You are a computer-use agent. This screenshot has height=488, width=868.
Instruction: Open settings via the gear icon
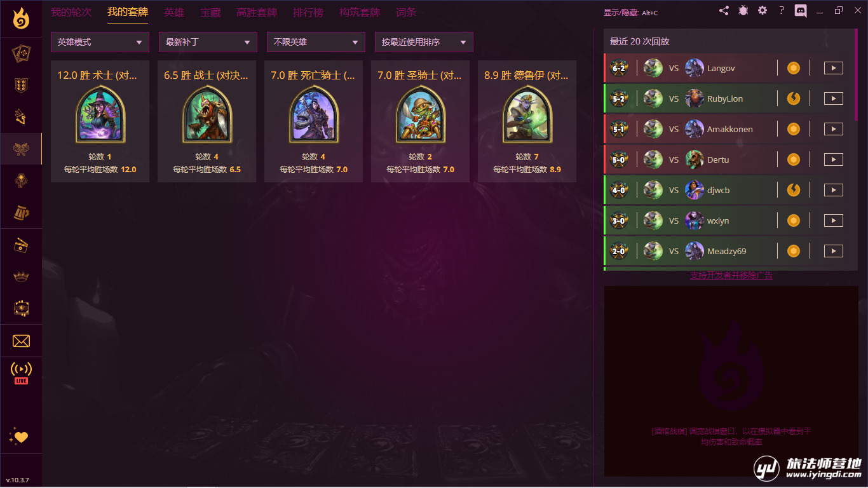pos(763,11)
